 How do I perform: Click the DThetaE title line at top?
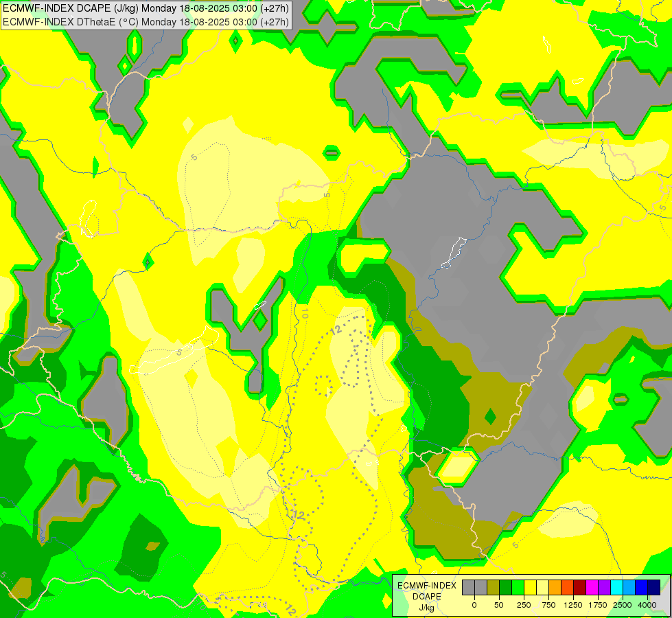click(x=146, y=22)
